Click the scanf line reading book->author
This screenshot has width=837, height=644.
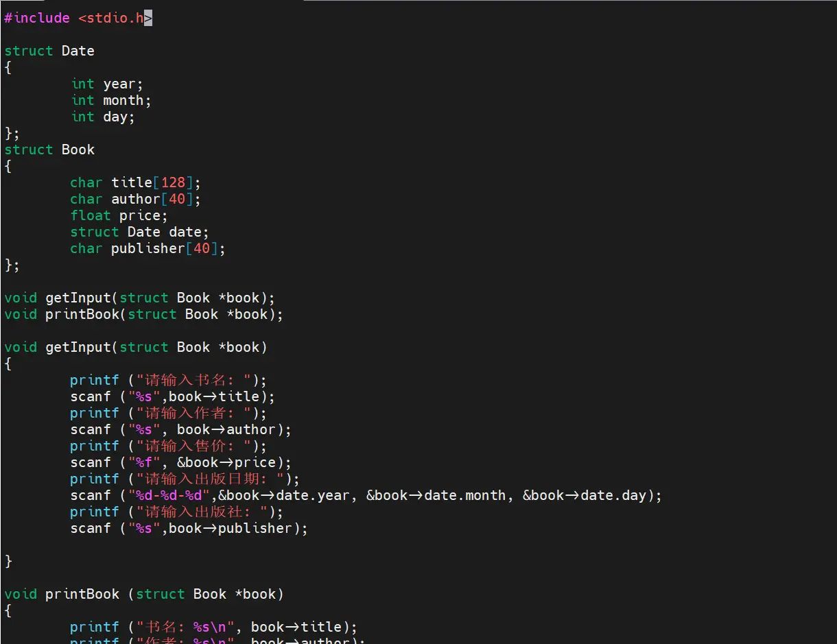pos(181,429)
